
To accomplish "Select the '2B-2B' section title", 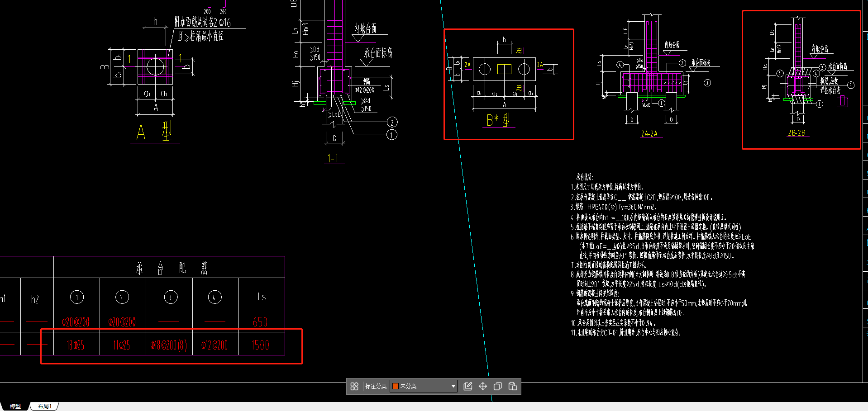I will pyautogui.click(x=796, y=133).
